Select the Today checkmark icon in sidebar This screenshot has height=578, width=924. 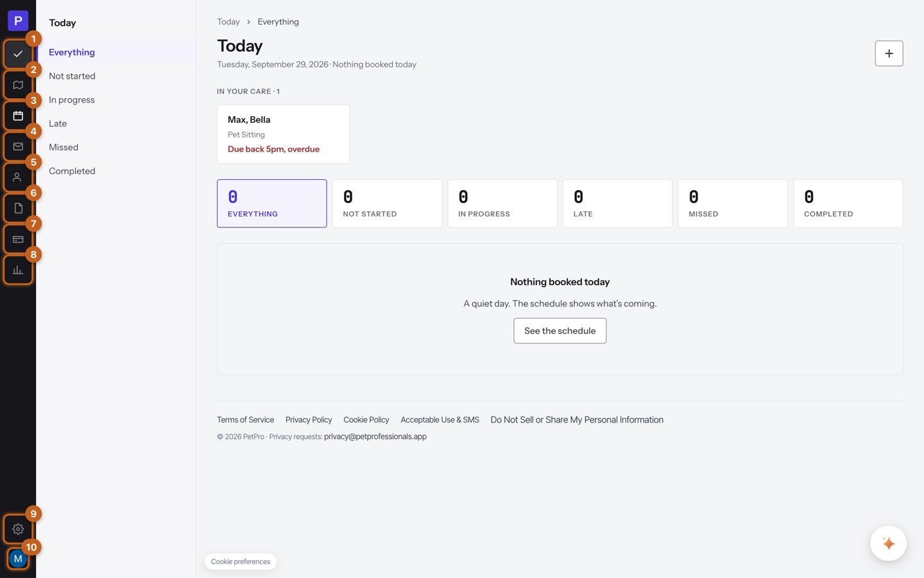pyautogui.click(x=18, y=54)
